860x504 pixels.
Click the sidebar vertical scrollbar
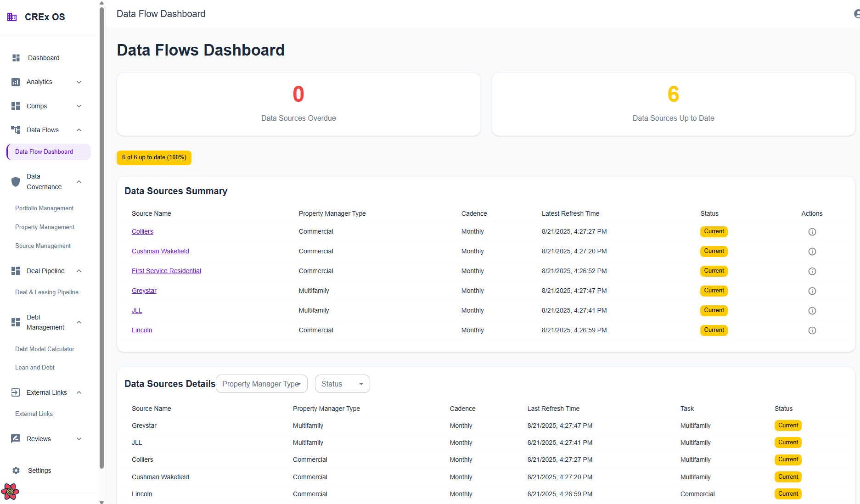101,230
